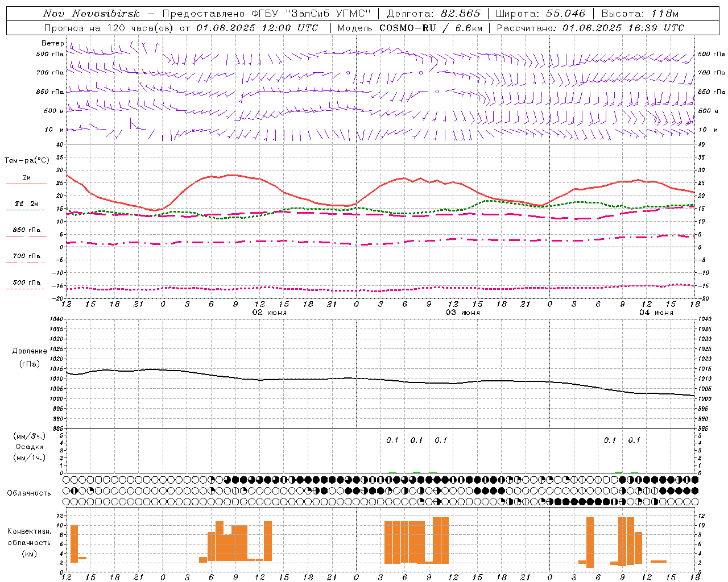
Task: Select the 'Широта: 55.046' header text
Action: point(540,14)
